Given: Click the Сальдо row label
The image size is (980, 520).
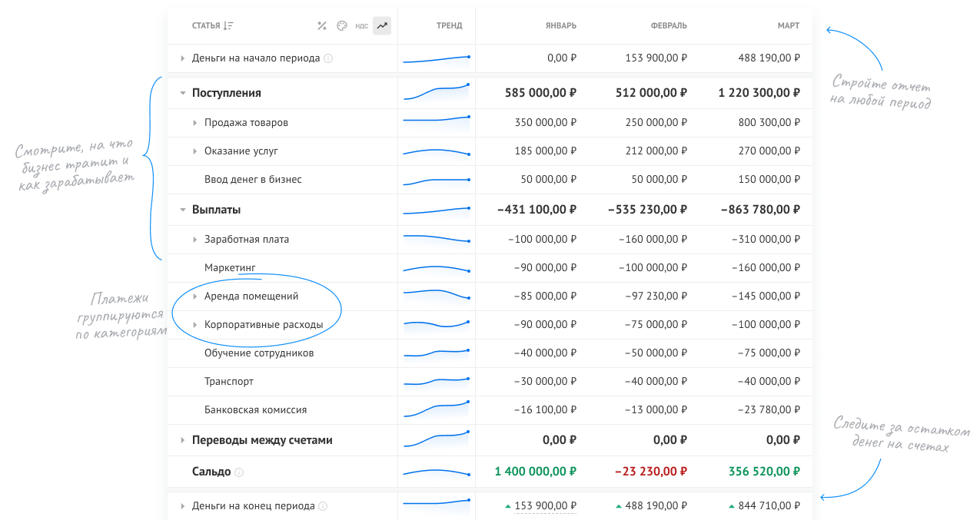Looking at the screenshot, I should point(211,472).
